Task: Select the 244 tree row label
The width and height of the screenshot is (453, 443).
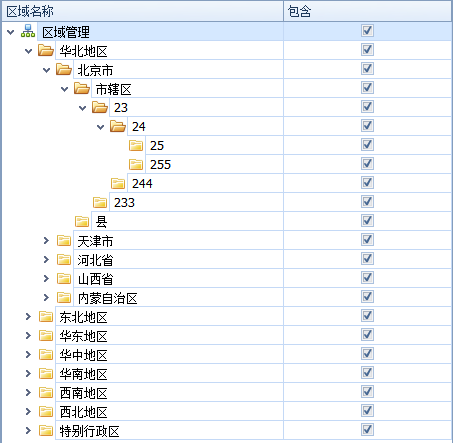Action: tap(142, 184)
